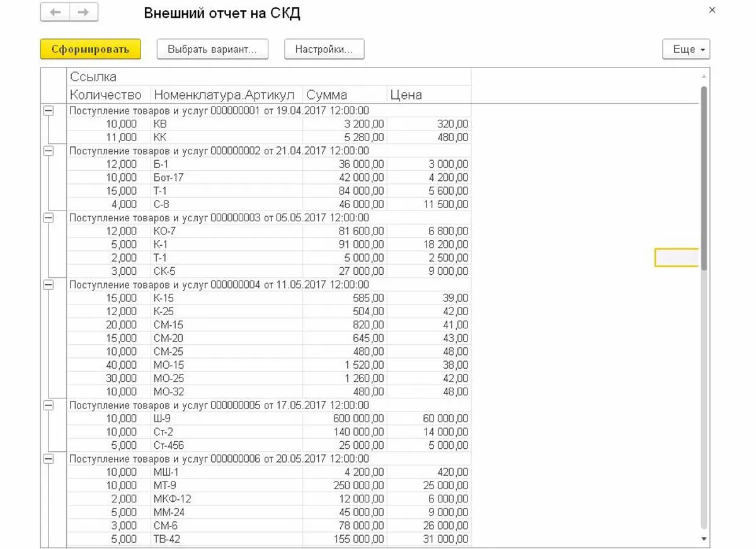
Task: Select the К-15 article cell
Action: (x=227, y=298)
